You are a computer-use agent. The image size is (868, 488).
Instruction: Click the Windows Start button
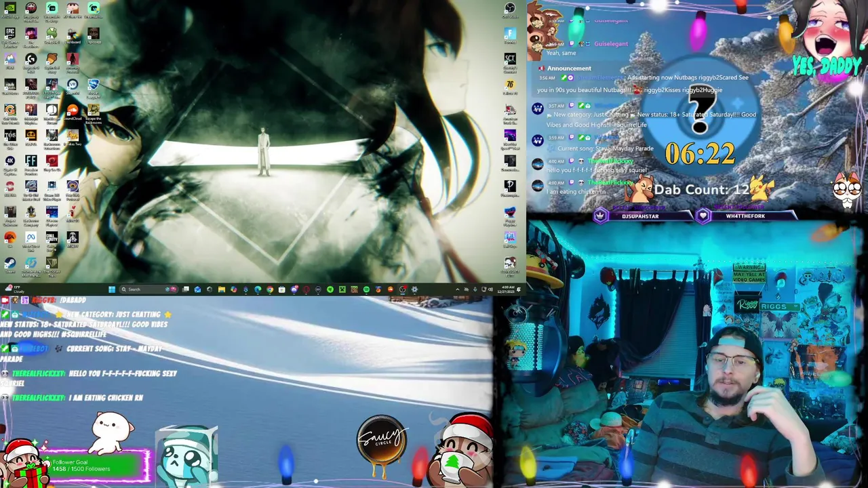pyautogui.click(x=112, y=289)
